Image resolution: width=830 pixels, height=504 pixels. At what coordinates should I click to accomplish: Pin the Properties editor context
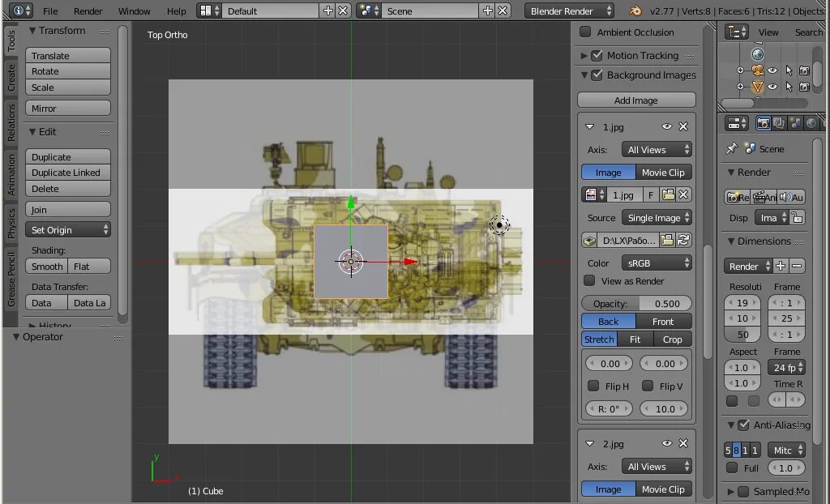coord(732,149)
